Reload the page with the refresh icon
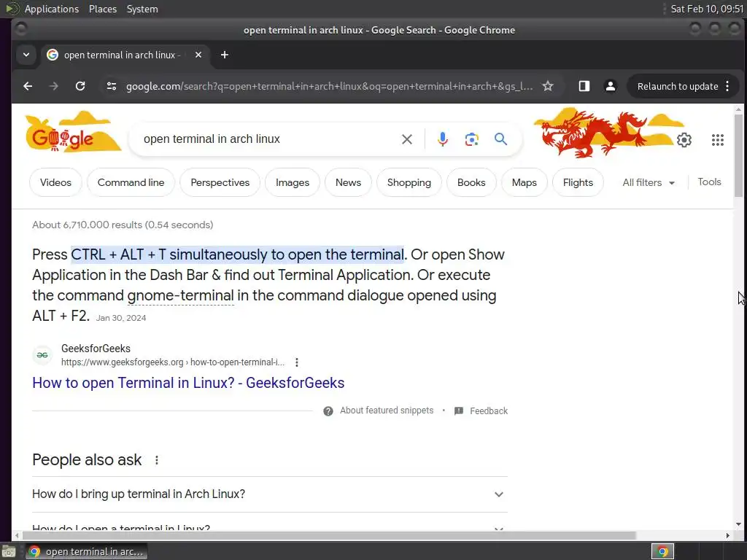Viewport: 747px width, 560px height. [80, 86]
